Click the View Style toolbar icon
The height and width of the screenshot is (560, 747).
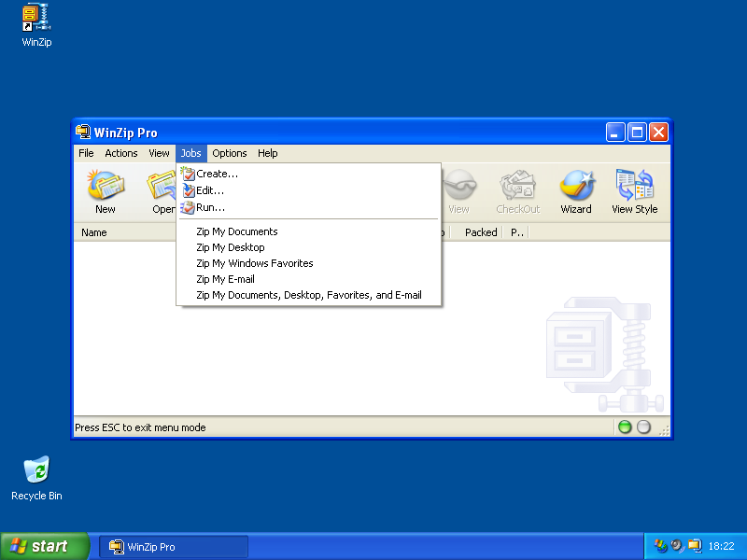(634, 192)
